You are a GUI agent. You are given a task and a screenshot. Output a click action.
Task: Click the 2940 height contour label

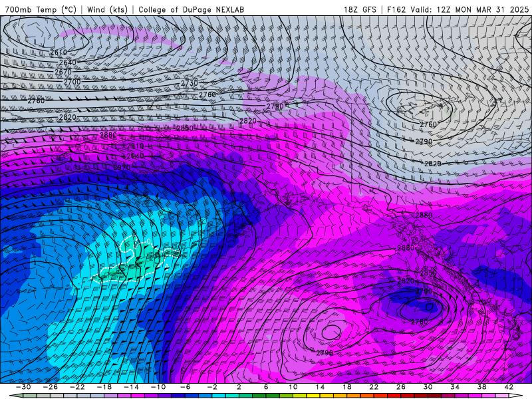(136, 156)
